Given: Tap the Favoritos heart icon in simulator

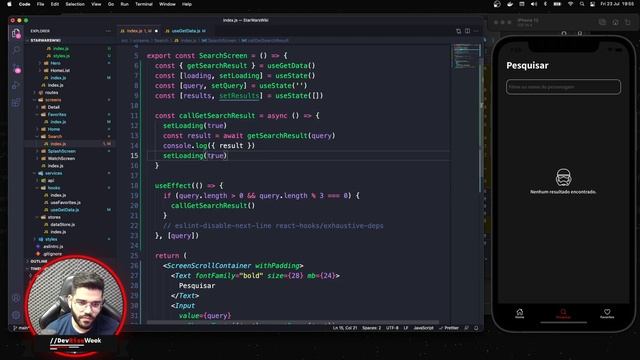Looking at the screenshot, I should pos(607,313).
